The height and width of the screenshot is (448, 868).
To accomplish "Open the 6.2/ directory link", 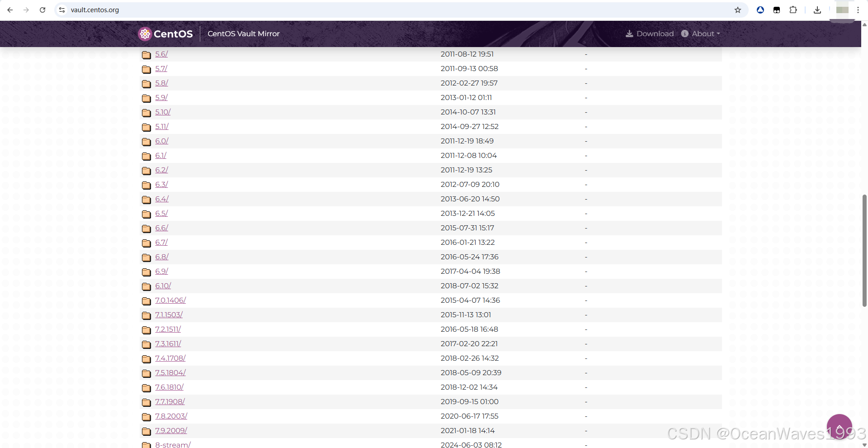I will coord(161,170).
